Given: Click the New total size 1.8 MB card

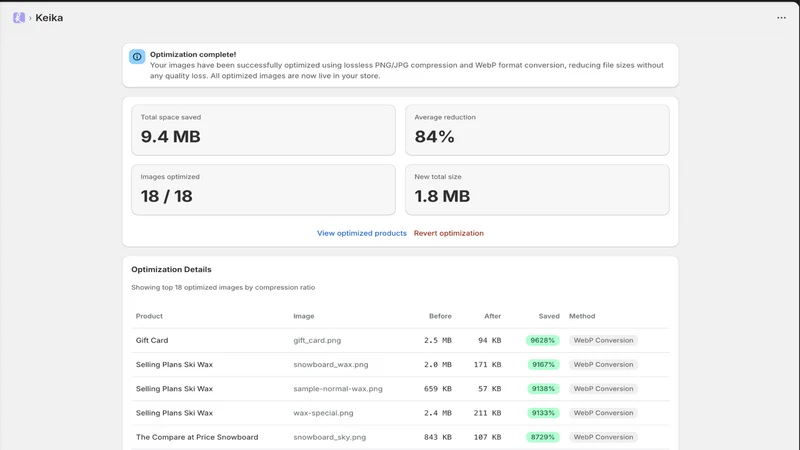Looking at the screenshot, I should coord(537,190).
